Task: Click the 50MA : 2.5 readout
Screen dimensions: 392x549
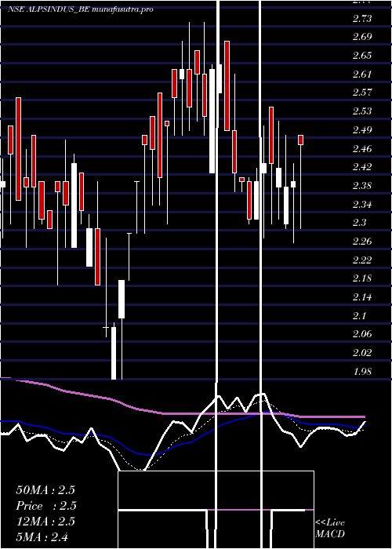Action: pos(45,490)
